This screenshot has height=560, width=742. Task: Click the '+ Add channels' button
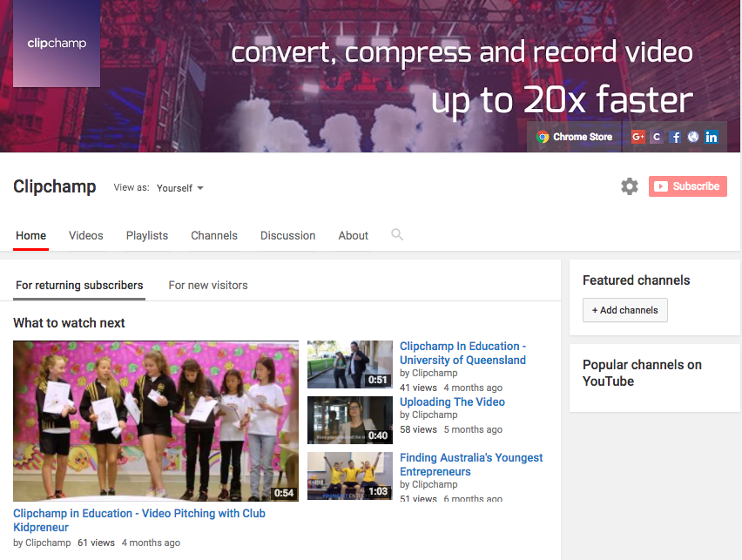(x=624, y=310)
